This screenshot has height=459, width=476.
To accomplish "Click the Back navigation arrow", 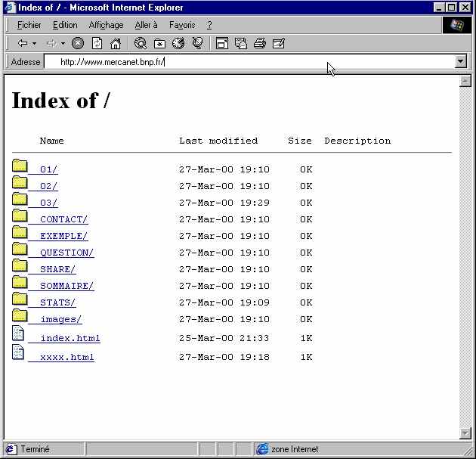I will tap(23, 44).
